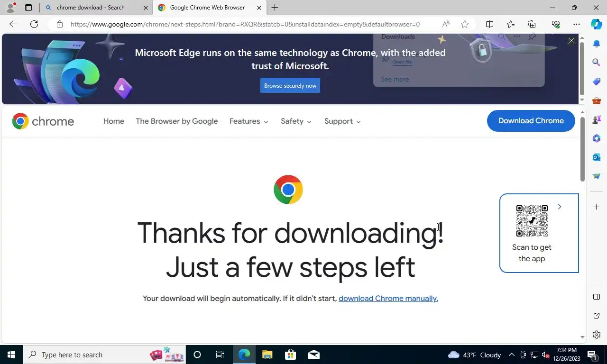Open File Explorer from taskbar

[x=267, y=355]
